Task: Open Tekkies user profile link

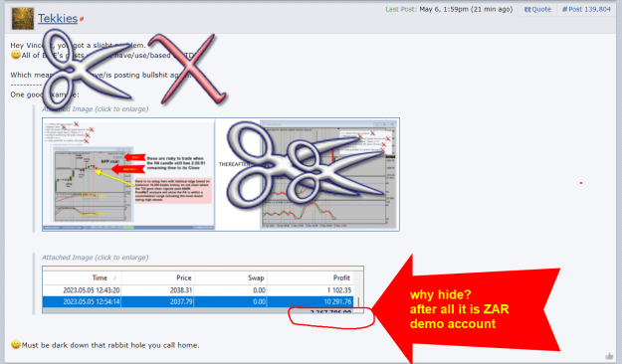Action: 58,18
